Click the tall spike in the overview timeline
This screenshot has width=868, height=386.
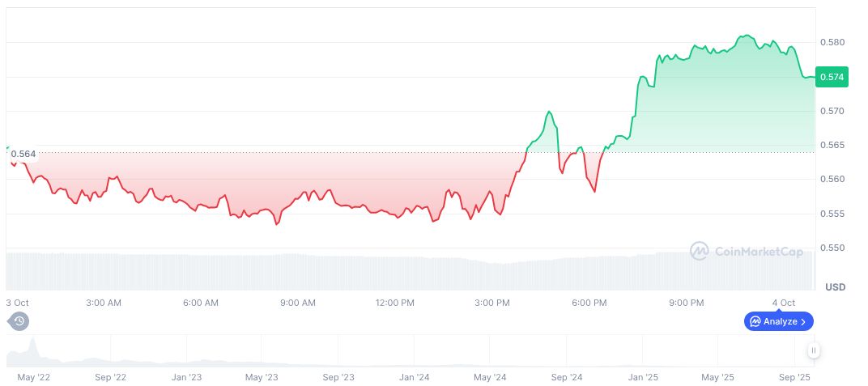32,349
